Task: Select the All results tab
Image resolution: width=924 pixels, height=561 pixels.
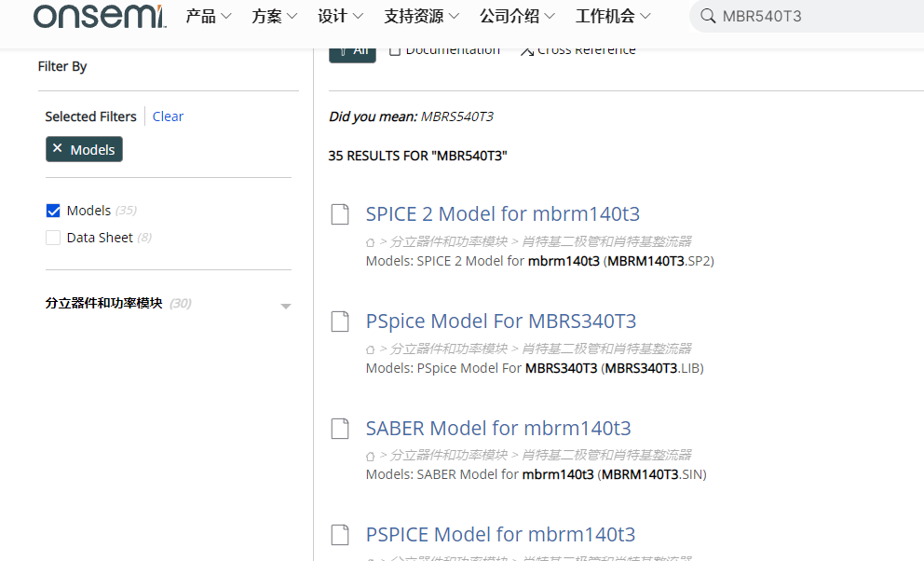Action: point(352,53)
